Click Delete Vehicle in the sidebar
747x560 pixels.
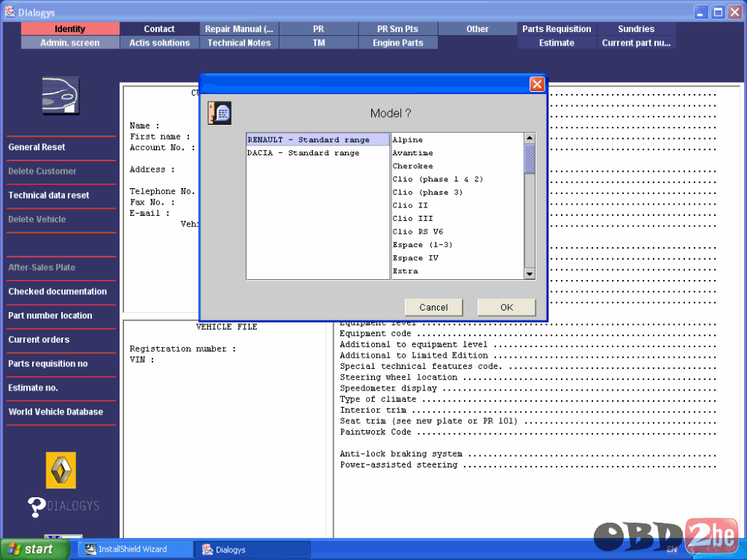[x=37, y=220]
